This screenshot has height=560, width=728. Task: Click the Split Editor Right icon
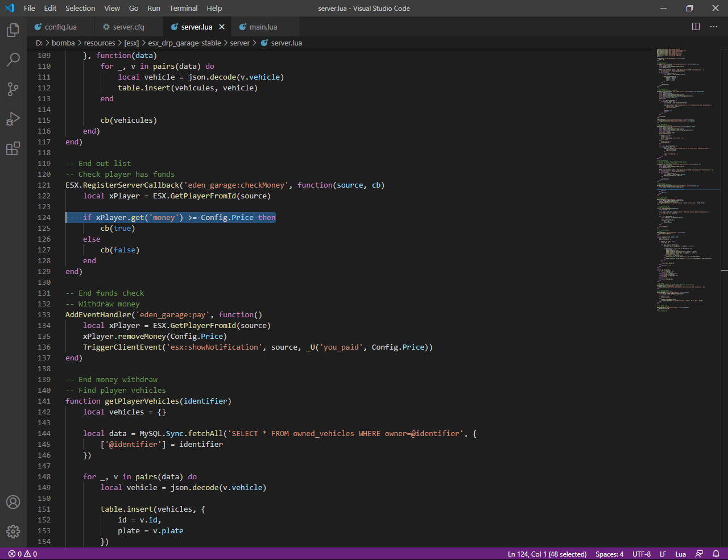696,27
